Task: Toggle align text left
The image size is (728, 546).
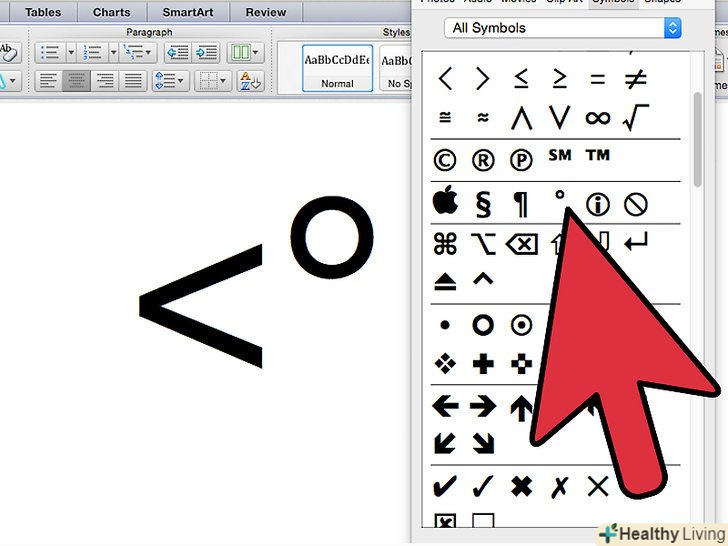Action: (48, 81)
